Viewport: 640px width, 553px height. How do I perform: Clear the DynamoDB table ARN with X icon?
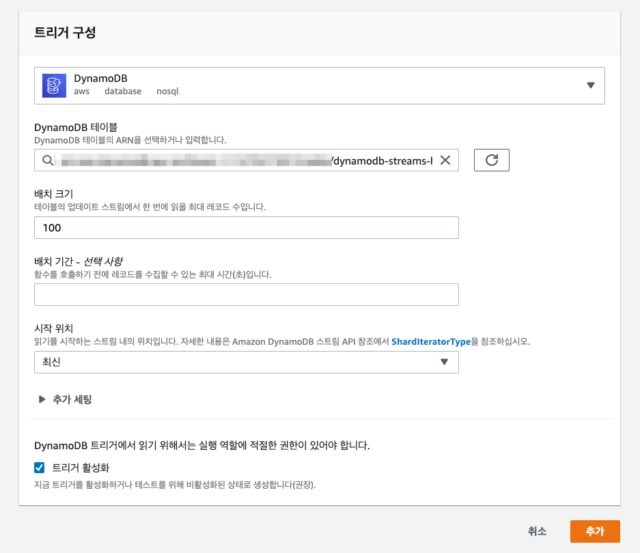[x=445, y=160]
